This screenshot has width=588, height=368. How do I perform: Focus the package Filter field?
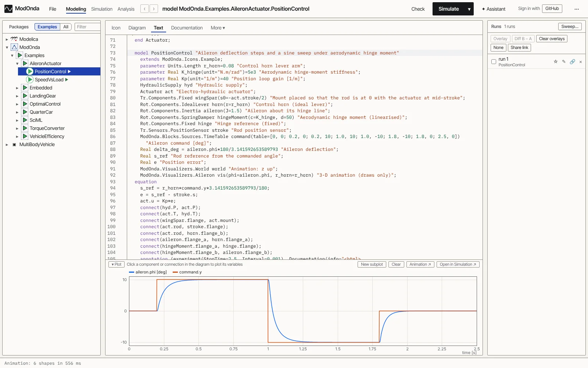(x=87, y=27)
